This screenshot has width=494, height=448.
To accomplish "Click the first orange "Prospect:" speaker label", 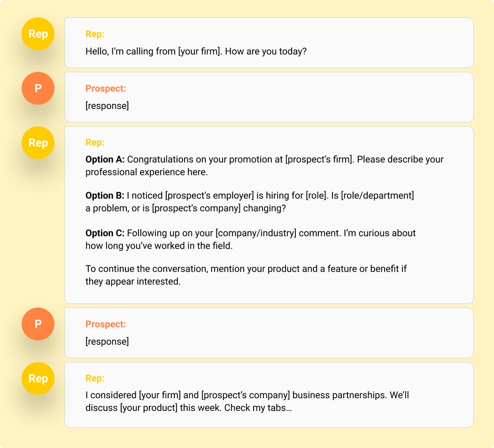I will point(106,88).
